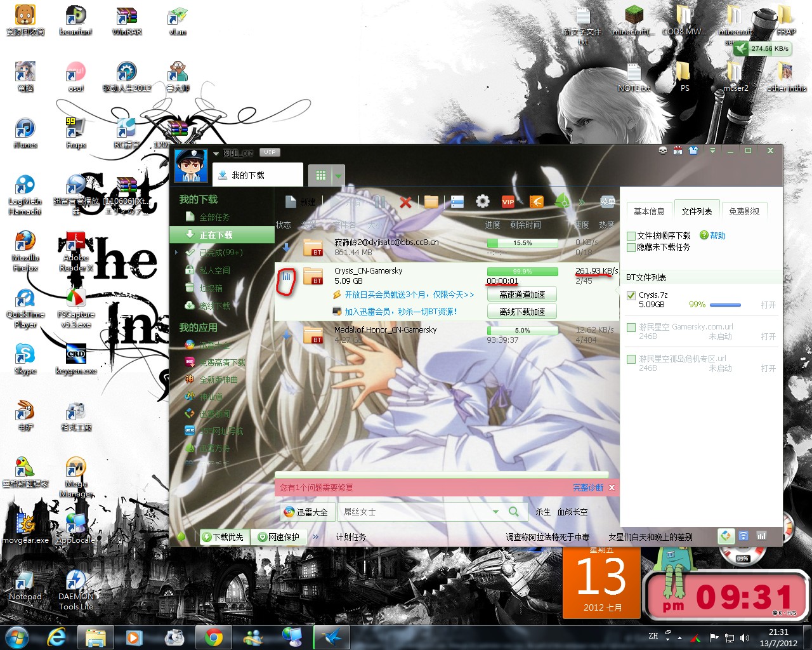Toggle 网速保护 mode button

[279, 537]
